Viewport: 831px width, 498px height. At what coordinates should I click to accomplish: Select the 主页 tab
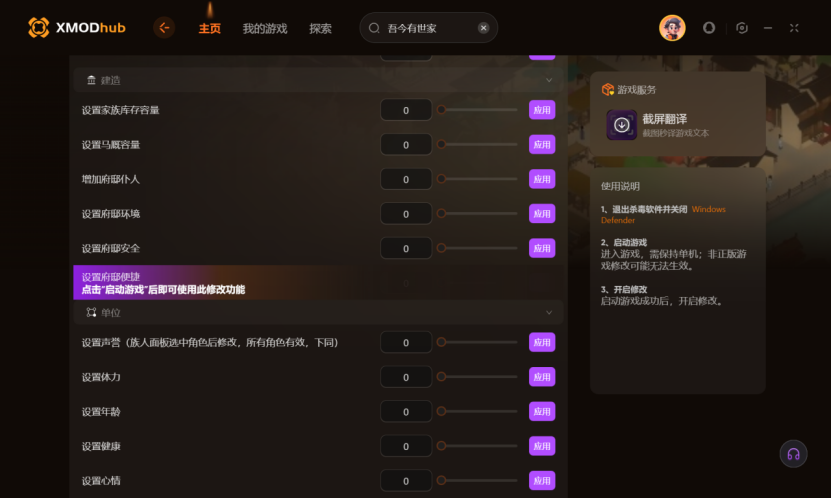tap(210, 29)
